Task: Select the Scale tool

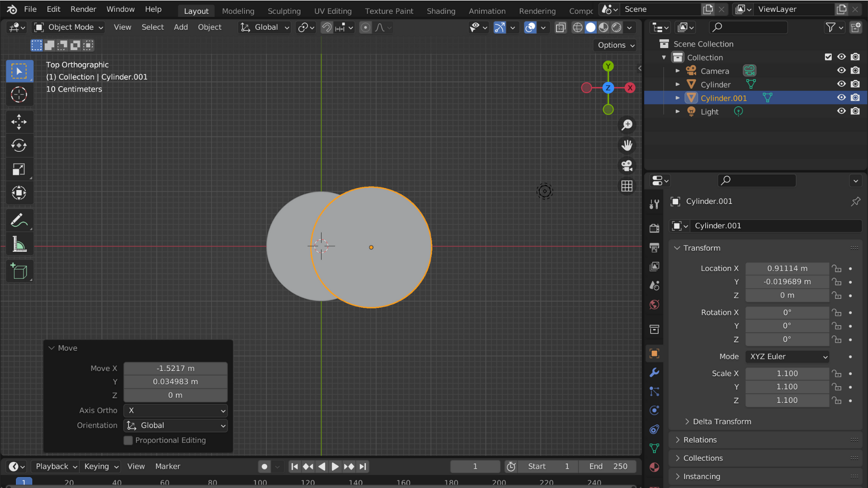Action: [19, 169]
